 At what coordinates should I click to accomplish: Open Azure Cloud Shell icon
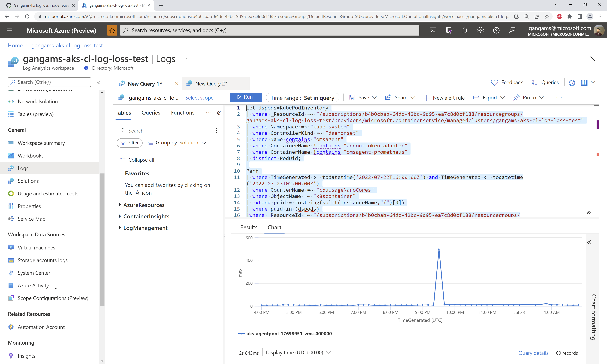(x=433, y=30)
